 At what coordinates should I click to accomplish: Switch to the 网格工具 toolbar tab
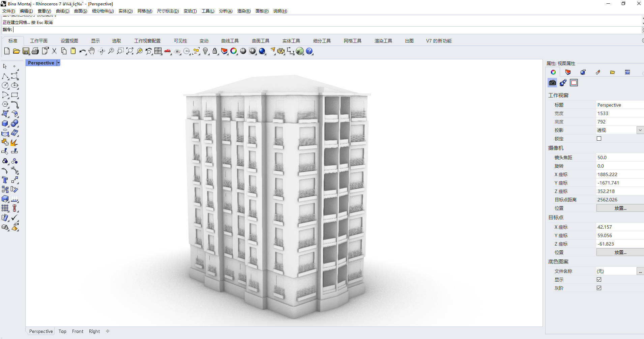tap(353, 41)
